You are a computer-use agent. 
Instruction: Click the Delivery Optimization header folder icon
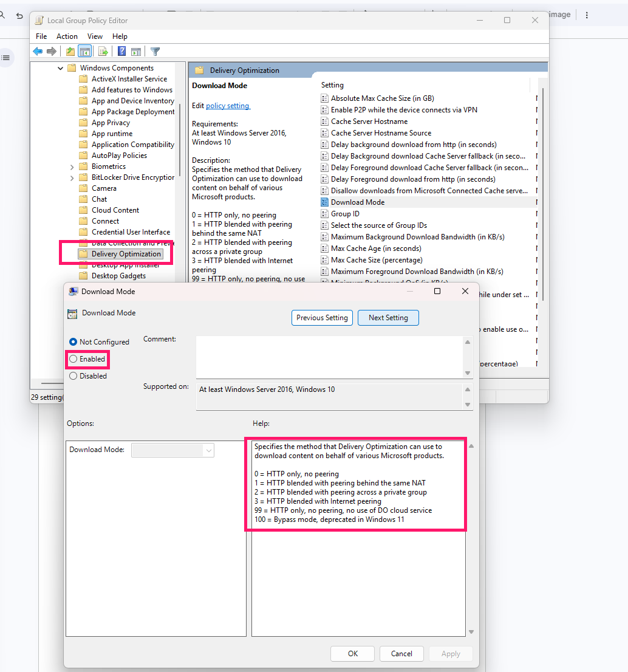point(199,70)
